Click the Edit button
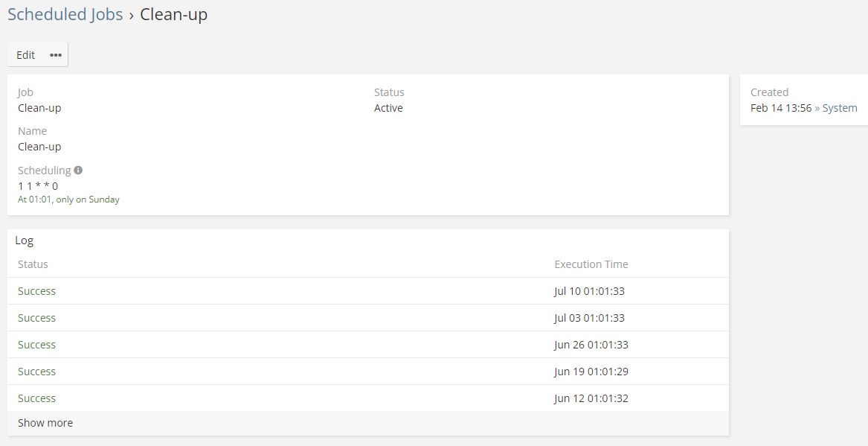The image size is (868, 446). (26, 55)
